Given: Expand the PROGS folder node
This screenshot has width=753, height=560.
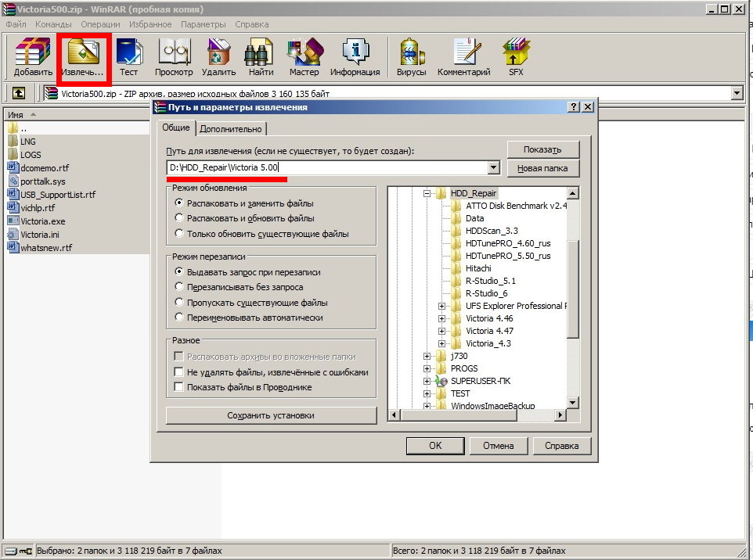Looking at the screenshot, I should [x=427, y=368].
